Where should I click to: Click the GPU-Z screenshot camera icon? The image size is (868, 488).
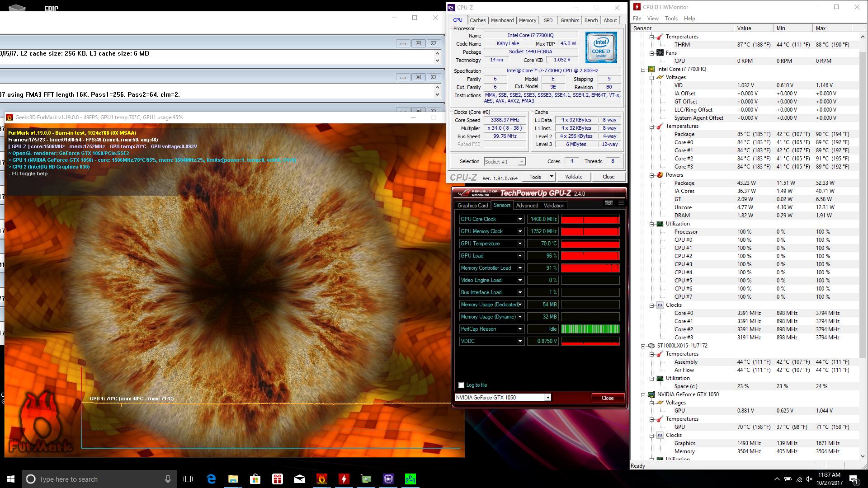pyautogui.click(x=609, y=203)
